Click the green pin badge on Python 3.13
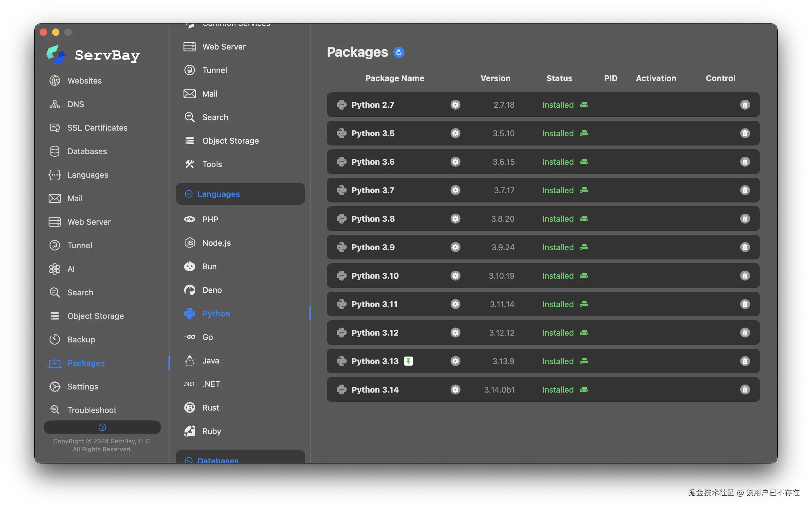 point(408,361)
